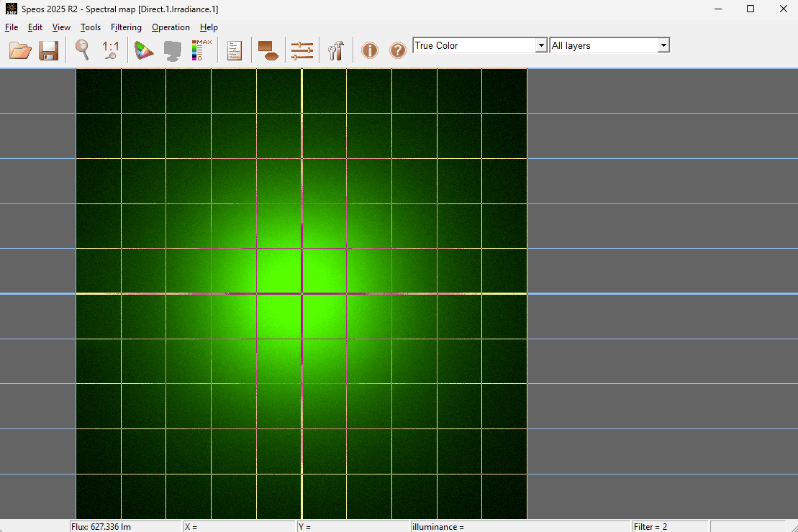
Task: Open the Operation menu
Action: [171, 27]
